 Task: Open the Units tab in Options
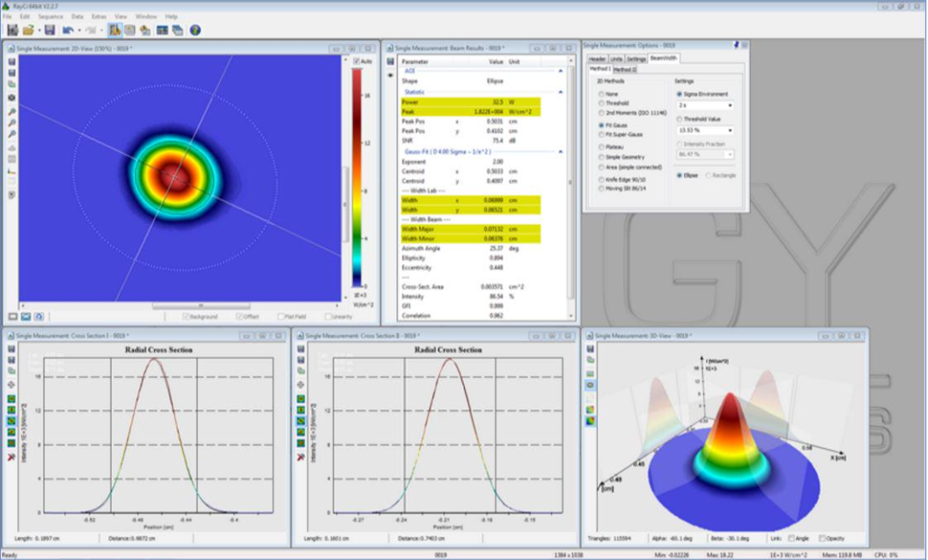pos(616,58)
